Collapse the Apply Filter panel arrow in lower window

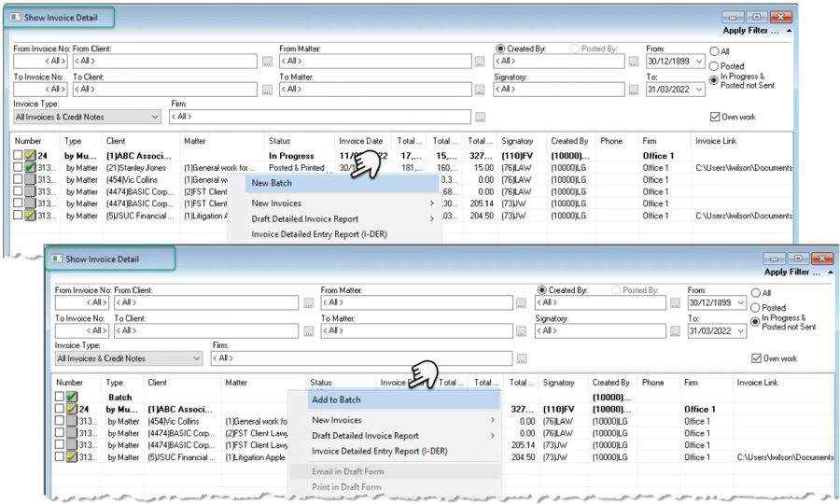[x=831, y=273]
